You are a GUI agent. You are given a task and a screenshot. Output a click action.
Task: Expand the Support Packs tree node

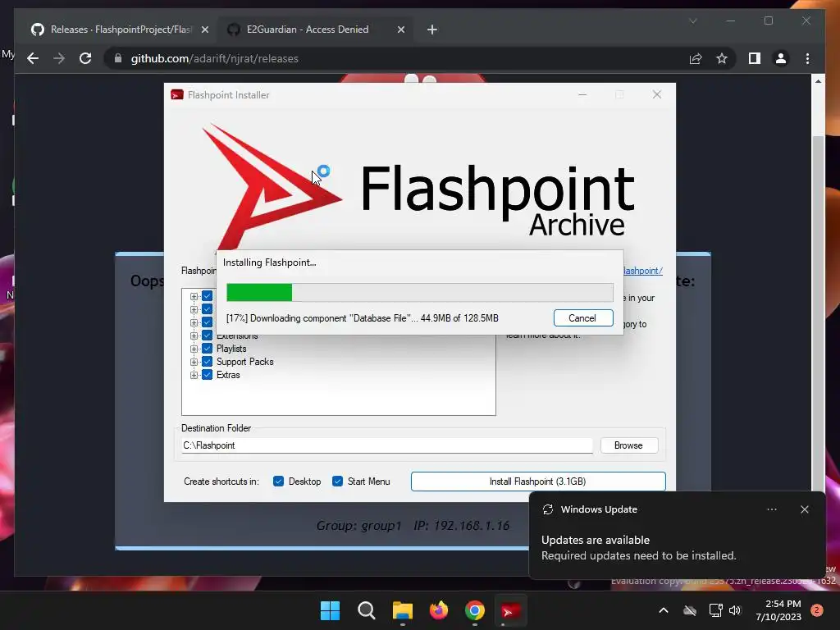pyautogui.click(x=194, y=362)
